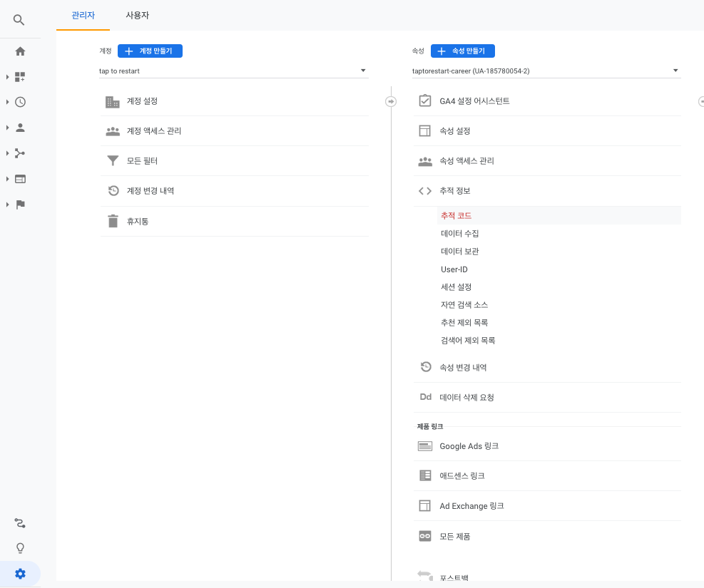This screenshot has height=588, width=704.
Task: Open the Behavior layout icon
Action: (20, 179)
